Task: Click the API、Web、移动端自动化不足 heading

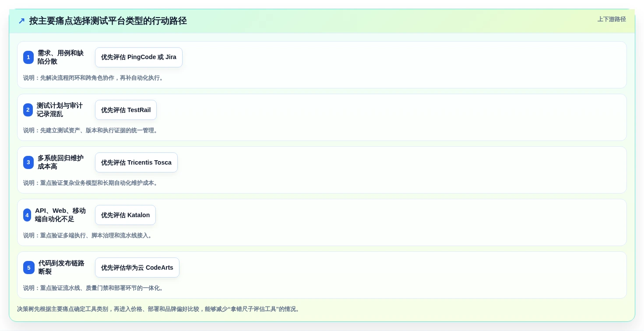Action: (x=60, y=215)
